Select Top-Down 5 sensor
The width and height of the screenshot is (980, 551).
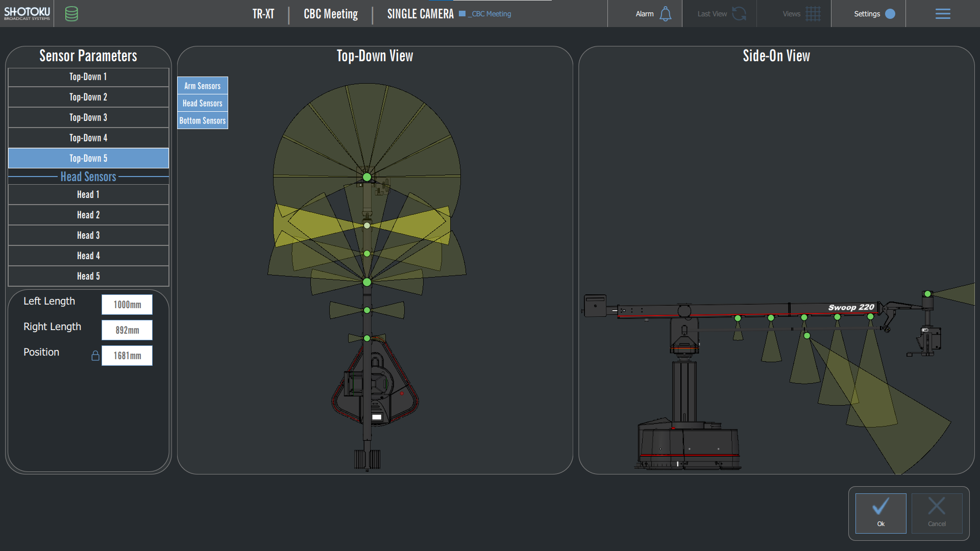tap(88, 158)
